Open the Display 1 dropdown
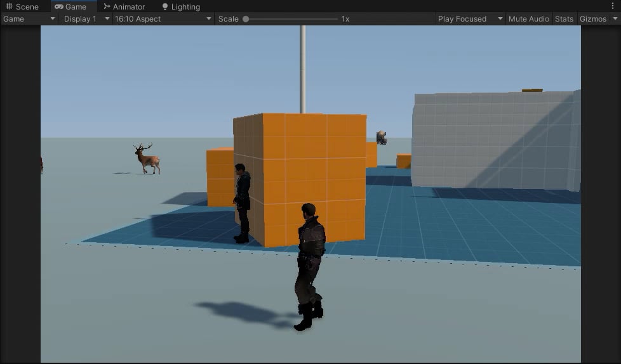This screenshot has height=364, width=621. [x=86, y=19]
